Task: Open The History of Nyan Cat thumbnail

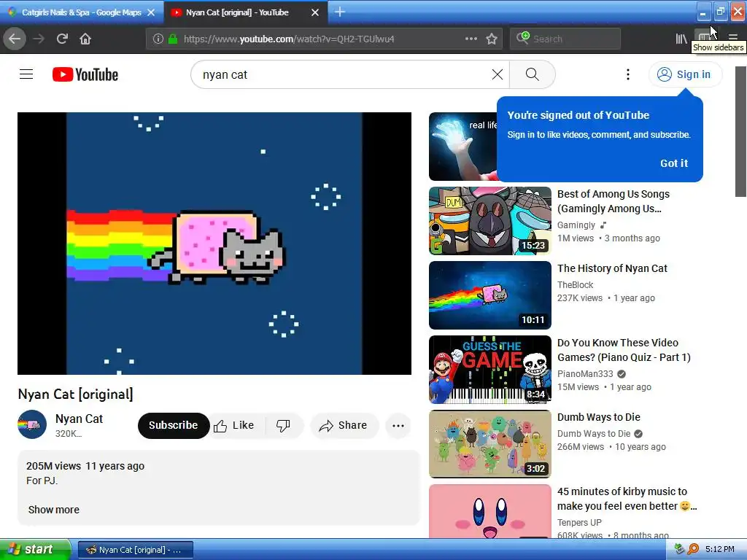Action: pos(489,295)
